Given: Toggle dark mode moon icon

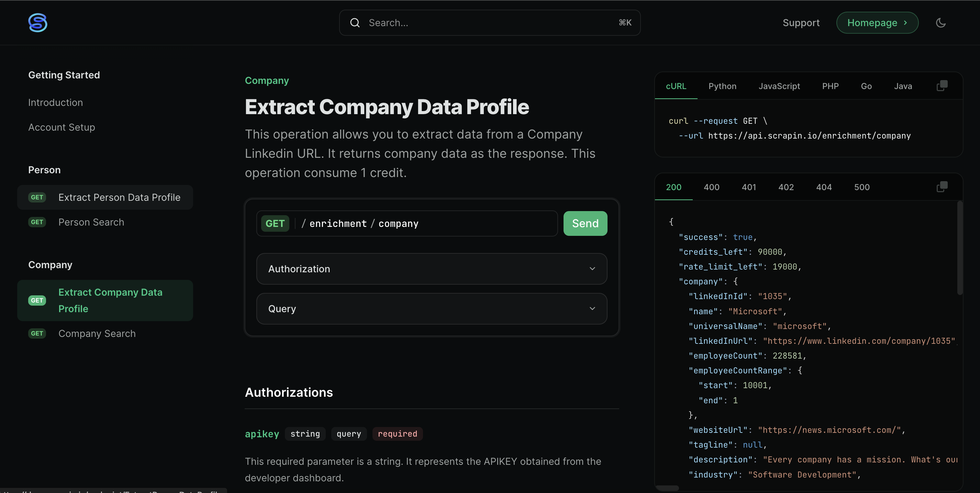Looking at the screenshot, I should (x=940, y=23).
